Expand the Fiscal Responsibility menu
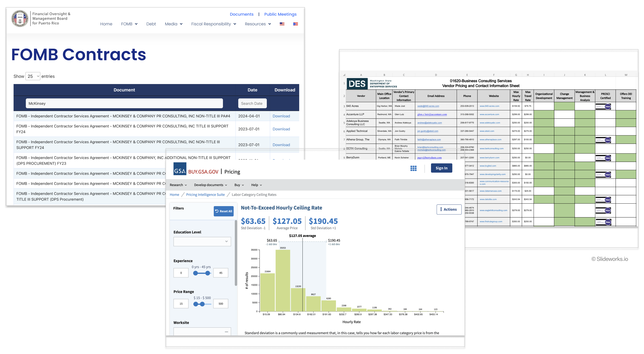 coord(213,24)
